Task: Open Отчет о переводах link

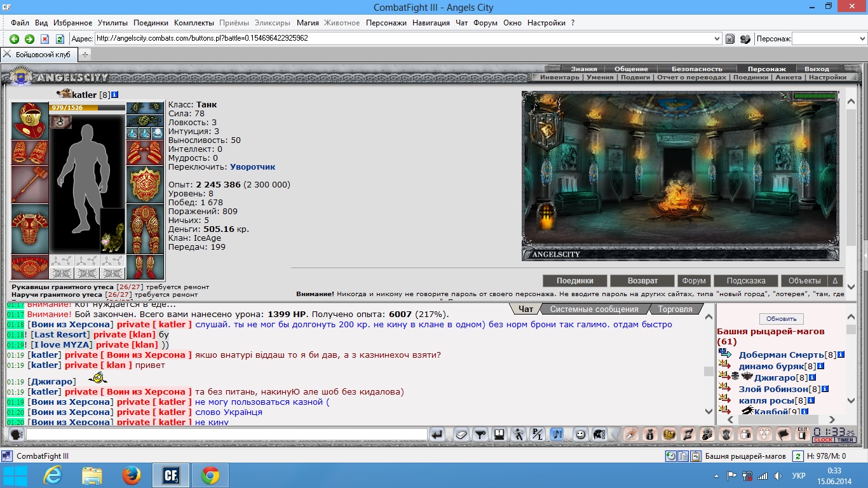Action: (691, 78)
